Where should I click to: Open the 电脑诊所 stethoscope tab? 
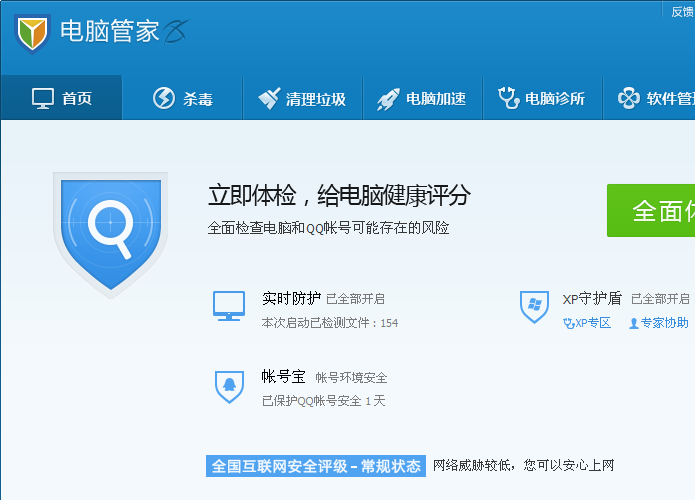541,98
